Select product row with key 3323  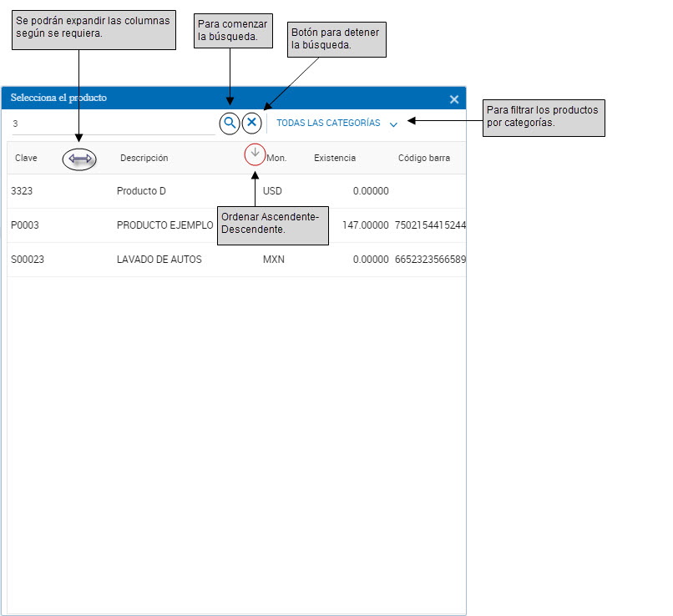click(x=23, y=191)
